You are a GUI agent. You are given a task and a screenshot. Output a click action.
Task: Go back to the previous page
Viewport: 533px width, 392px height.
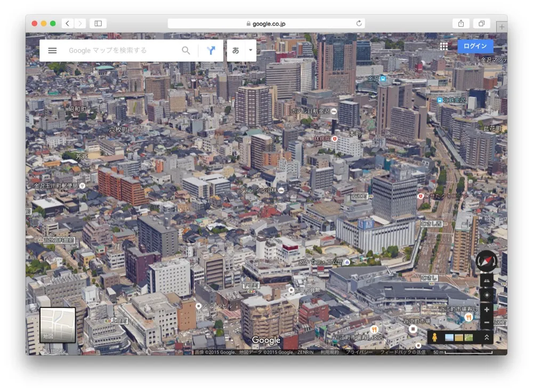68,23
